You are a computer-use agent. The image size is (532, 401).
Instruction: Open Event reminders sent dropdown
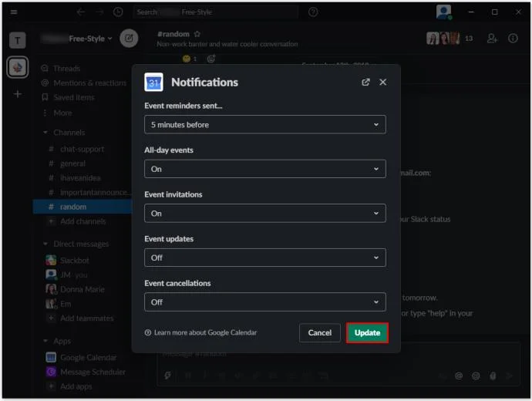(265, 124)
